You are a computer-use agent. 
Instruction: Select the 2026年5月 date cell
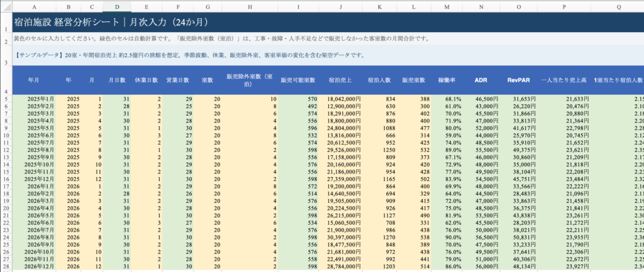pos(34,215)
